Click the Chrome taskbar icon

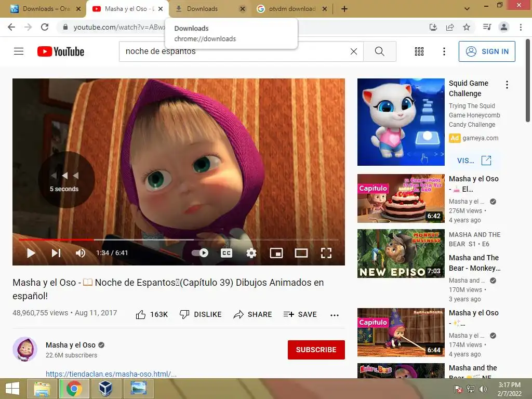point(74,389)
